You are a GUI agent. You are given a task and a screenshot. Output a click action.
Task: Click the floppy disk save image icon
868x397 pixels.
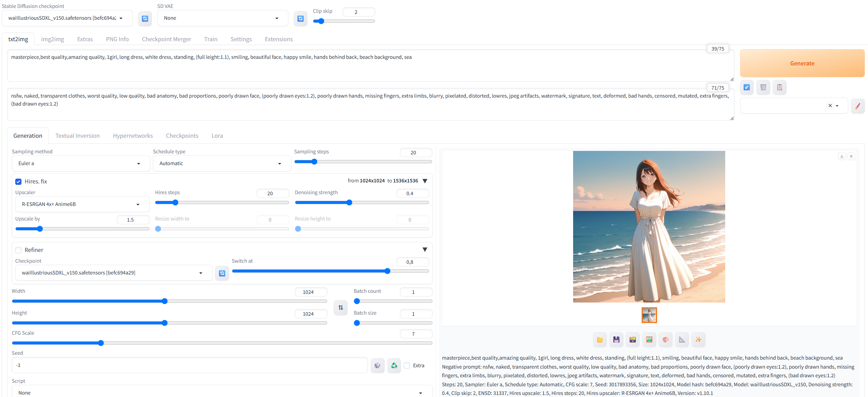pos(616,340)
